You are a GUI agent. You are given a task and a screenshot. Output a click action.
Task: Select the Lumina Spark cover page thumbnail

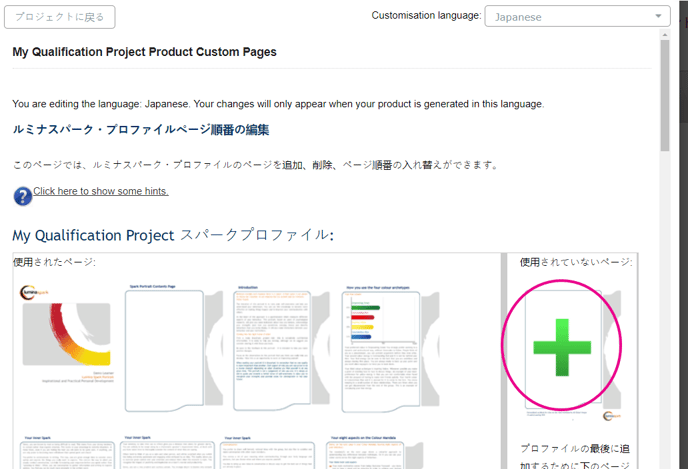pyautogui.click(x=67, y=334)
